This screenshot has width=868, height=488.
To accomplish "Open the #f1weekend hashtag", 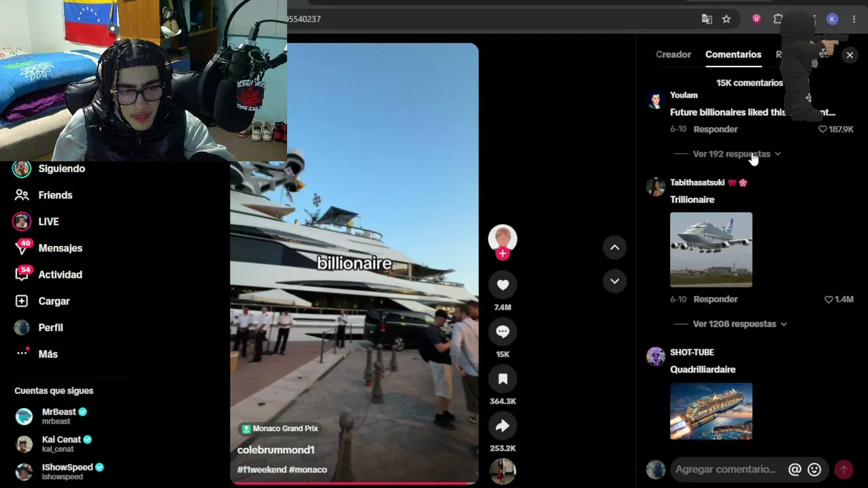I will click(x=261, y=470).
